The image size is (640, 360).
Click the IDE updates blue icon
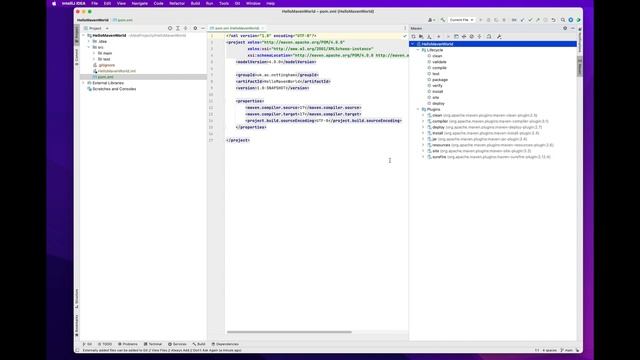[571, 20]
